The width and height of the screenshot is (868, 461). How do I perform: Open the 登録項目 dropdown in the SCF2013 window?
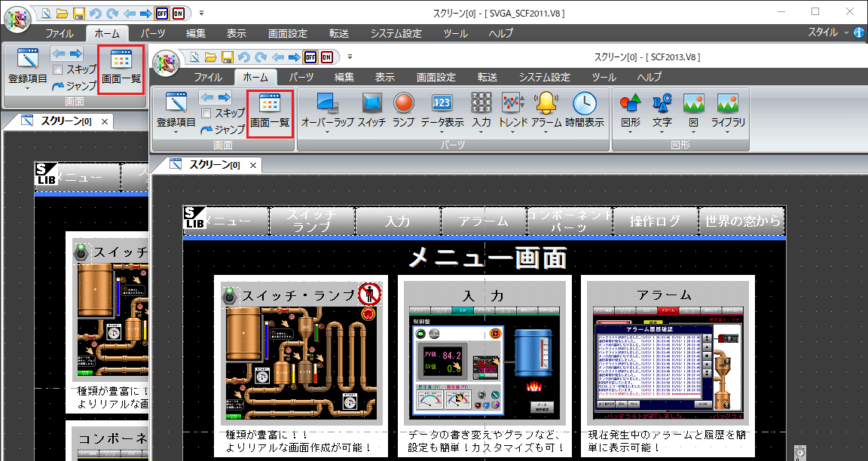click(x=176, y=133)
